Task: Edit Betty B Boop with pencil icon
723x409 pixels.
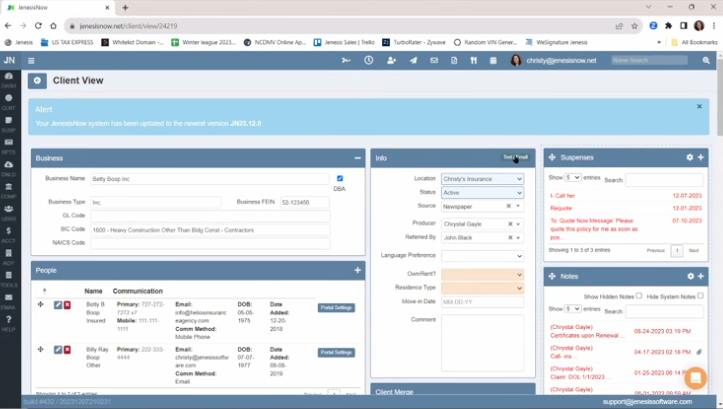Action: click(x=58, y=304)
